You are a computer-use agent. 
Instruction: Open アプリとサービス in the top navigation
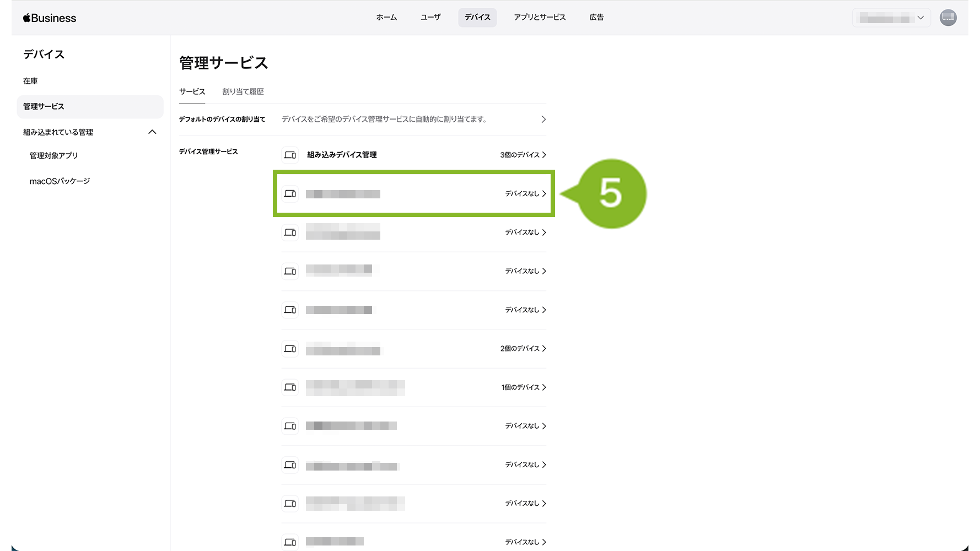point(540,18)
